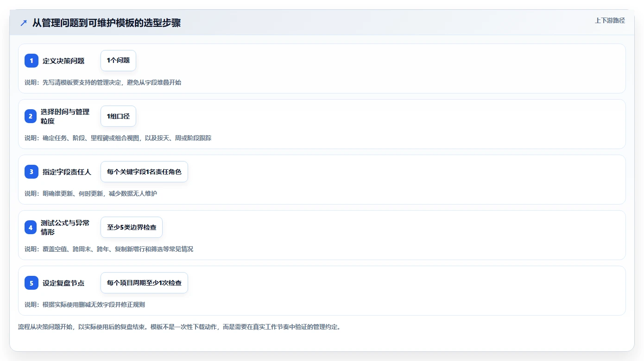The image size is (644, 361).
Task: Click the description about 避免从字段堆叠开始
Action: click(x=103, y=82)
